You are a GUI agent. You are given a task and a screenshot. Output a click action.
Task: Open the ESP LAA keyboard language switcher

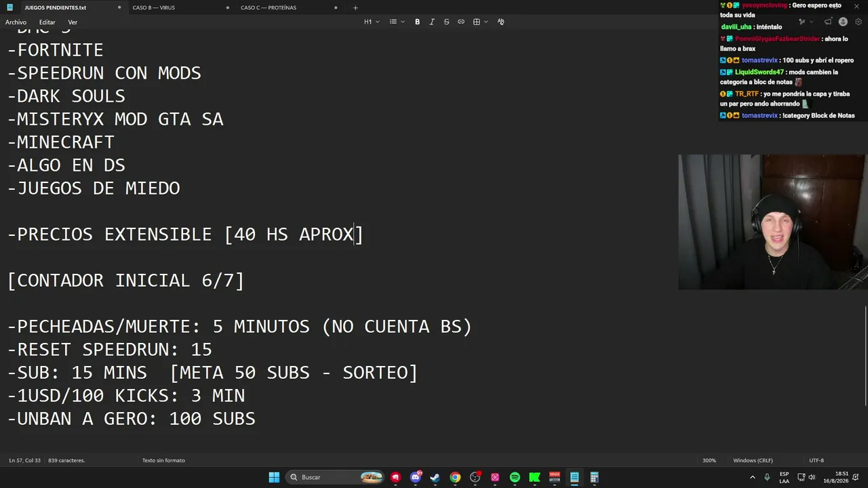(784, 477)
